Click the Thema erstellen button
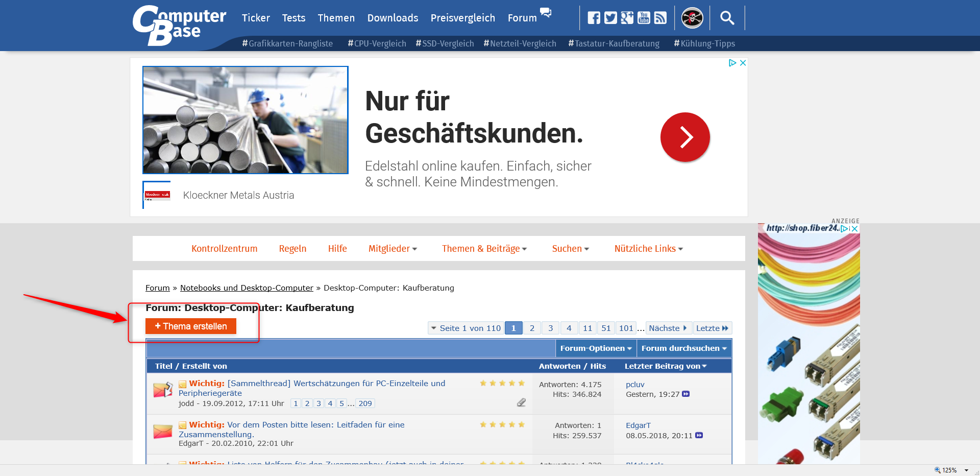Image resolution: width=980 pixels, height=476 pixels. coord(191,326)
